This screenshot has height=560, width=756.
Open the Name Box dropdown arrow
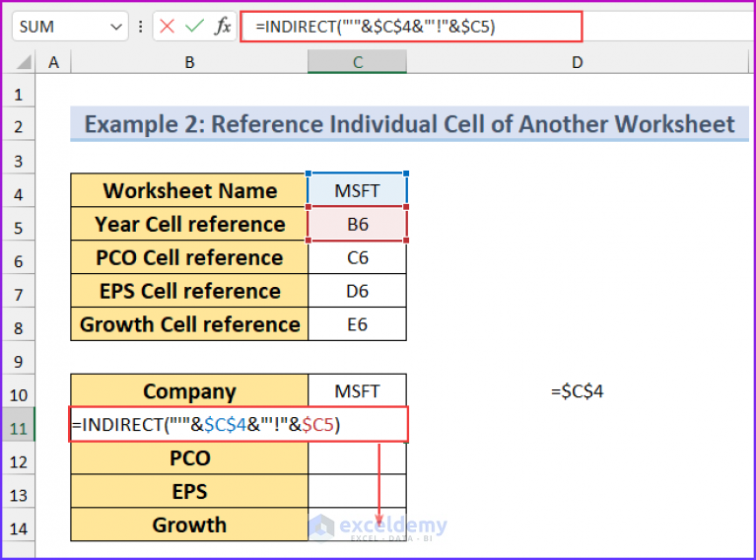click(x=116, y=27)
